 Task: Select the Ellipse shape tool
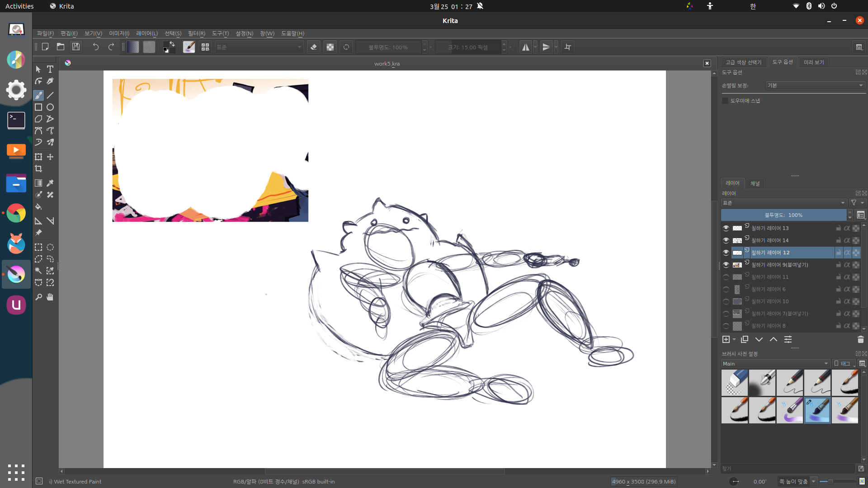(50, 107)
